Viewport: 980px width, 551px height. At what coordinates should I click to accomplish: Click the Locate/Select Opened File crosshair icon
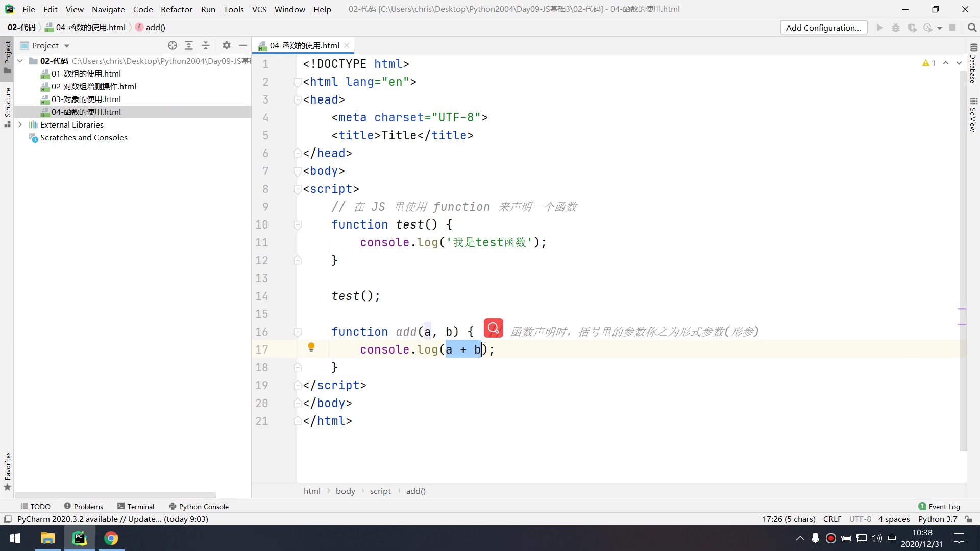click(x=173, y=45)
